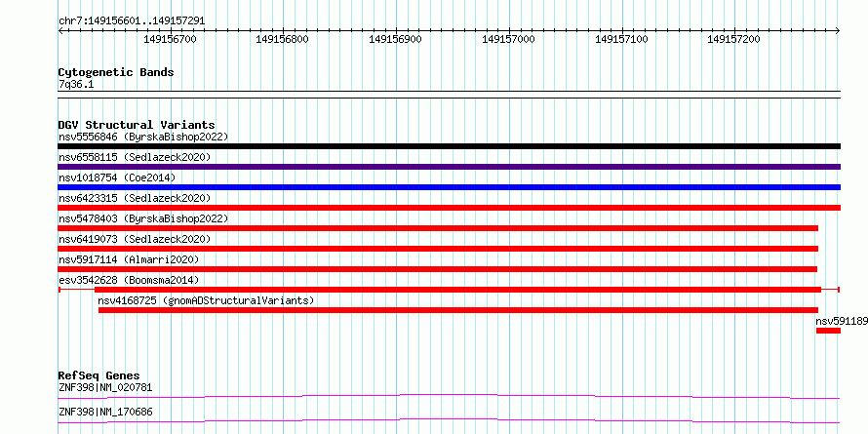868x434 pixels.
Task: Click the red nsv5478403 variant bar
Action: click(x=438, y=228)
